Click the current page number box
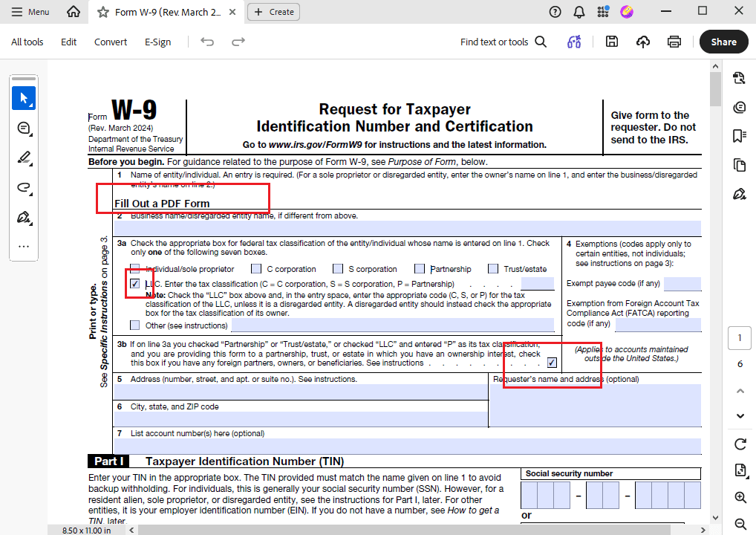The width and height of the screenshot is (756, 535). pyautogui.click(x=740, y=337)
